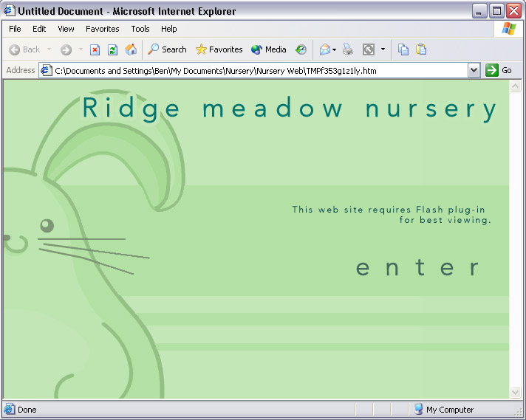Screen dimensions: 526x420
Task: Click the Mail envelope icon
Action: (324, 49)
